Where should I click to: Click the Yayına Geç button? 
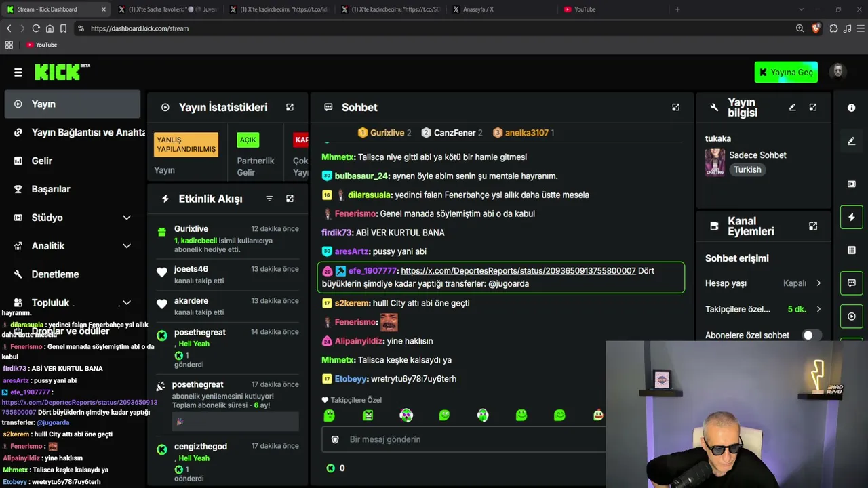tap(786, 73)
